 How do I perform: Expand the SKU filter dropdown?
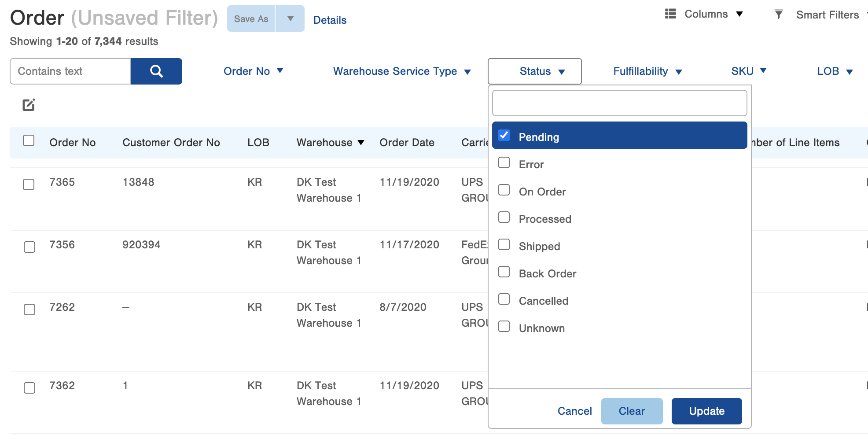pyautogui.click(x=748, y=71)
